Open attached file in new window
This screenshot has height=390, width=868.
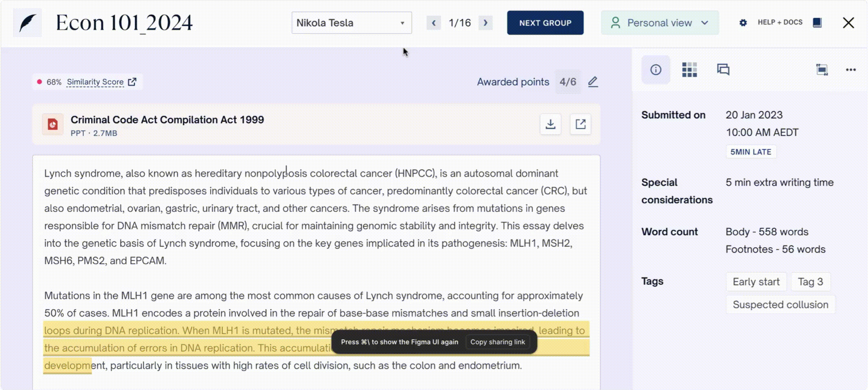(580, 124)
